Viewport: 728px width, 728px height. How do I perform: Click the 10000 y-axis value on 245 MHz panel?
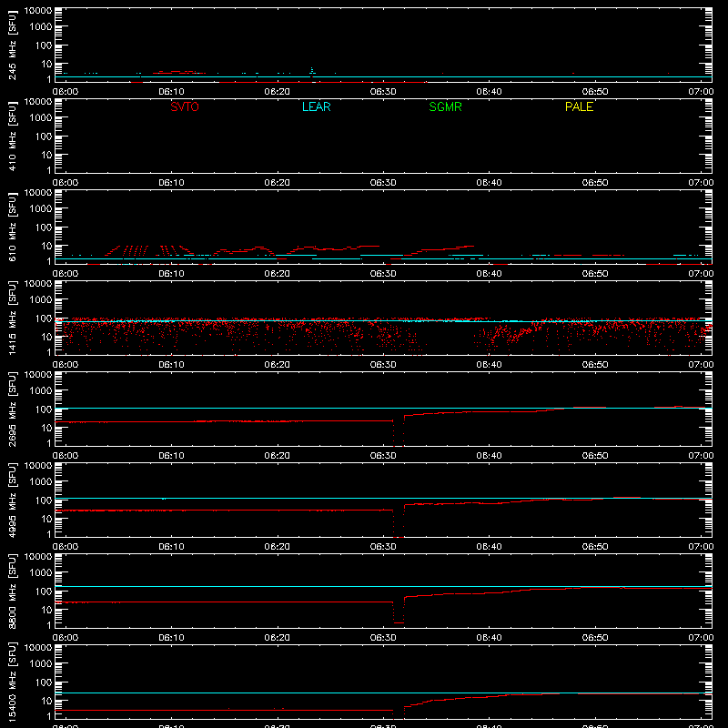(x=38, y=11)
